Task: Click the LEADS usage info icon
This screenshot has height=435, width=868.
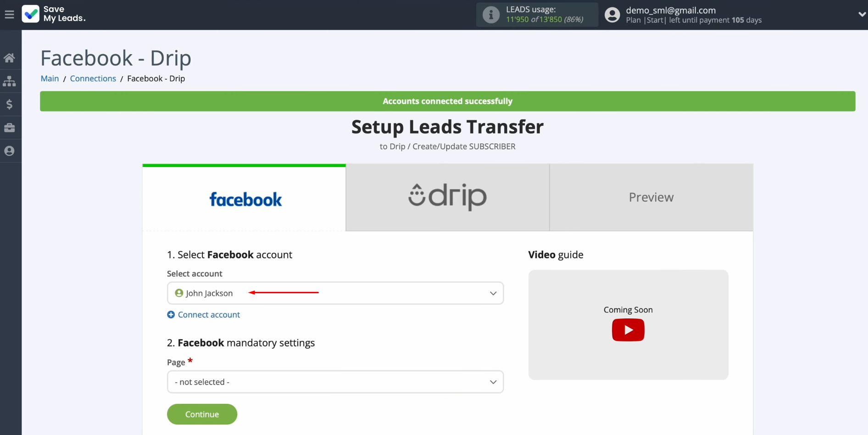Action: pyautogui.click(x=491, y=15)
